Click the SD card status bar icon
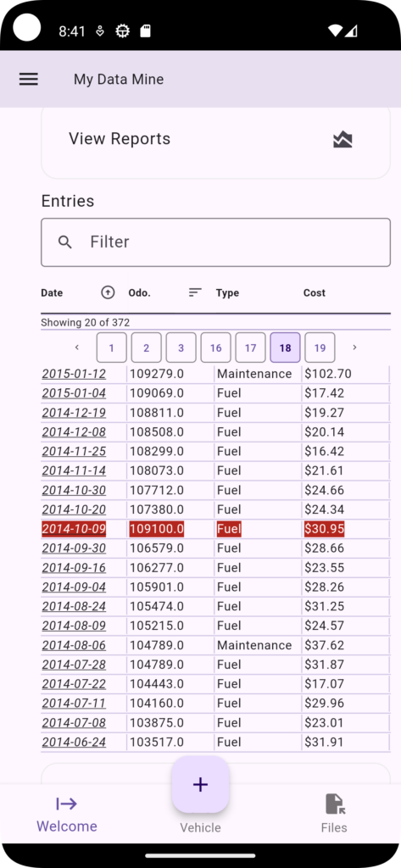 coord(145,31)
